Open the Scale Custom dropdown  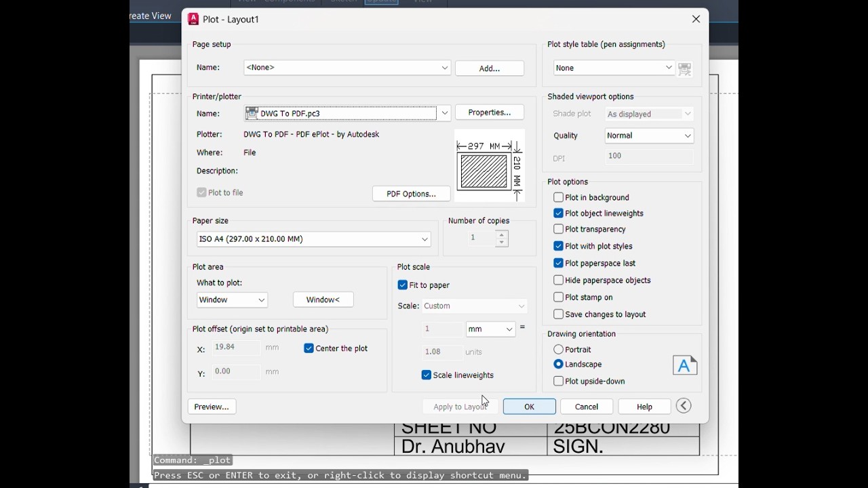(475, 306)
